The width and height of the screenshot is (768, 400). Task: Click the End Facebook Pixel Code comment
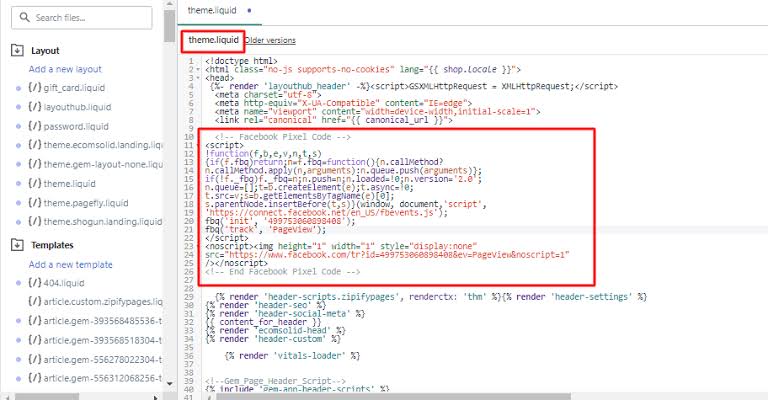pos(283,272)
